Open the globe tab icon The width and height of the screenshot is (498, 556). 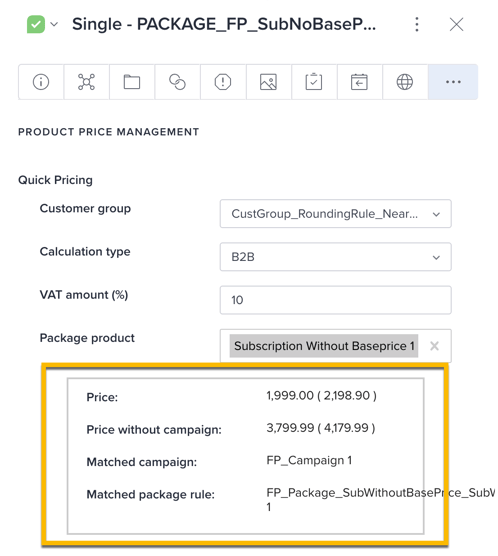tap(404, 82)
